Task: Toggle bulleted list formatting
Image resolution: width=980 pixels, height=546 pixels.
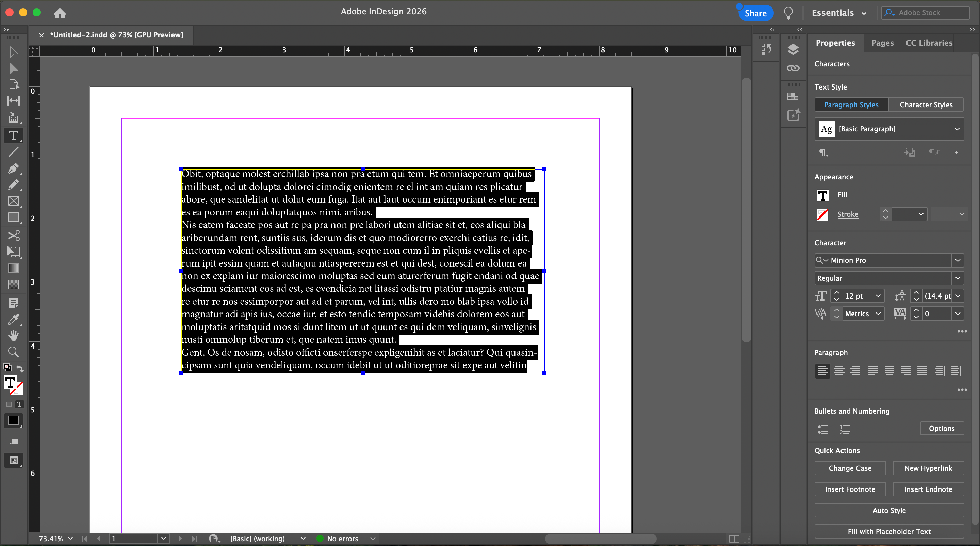Action: click(x=823, y=429)
